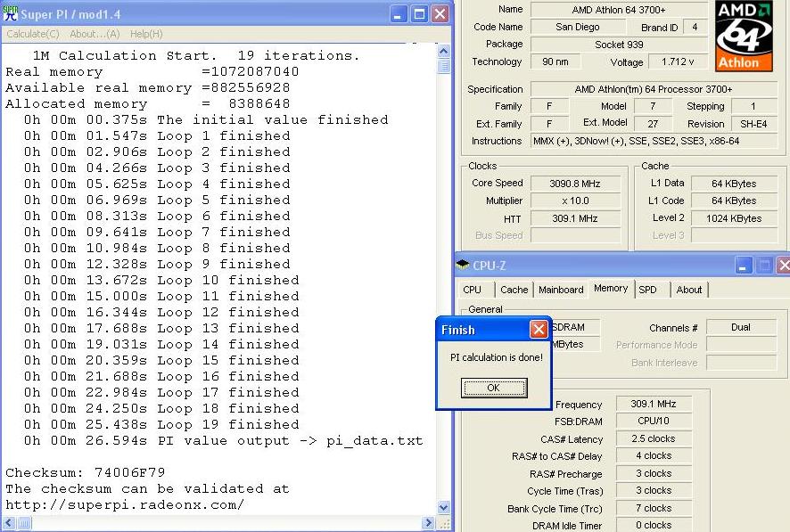This screenshot has width=790, height=532.
Task: Close the Finish dialog with X
Action: pyautogui.click(x=539, y=329)
